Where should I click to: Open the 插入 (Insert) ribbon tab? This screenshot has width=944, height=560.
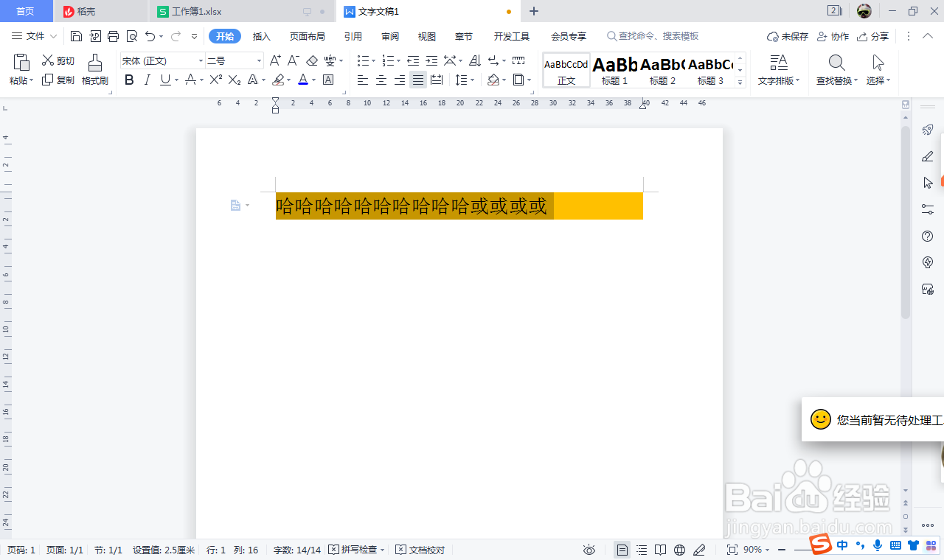(x=262, y=36)
